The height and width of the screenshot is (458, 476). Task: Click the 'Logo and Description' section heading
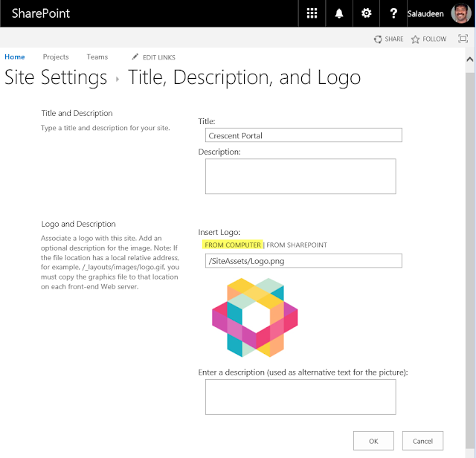tap(78, 224)
